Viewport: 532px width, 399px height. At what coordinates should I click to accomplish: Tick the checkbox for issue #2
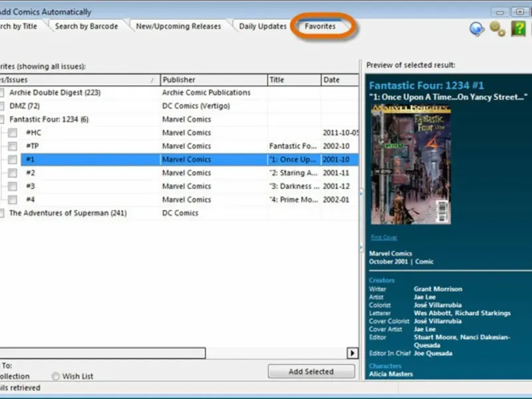[13, 173]
